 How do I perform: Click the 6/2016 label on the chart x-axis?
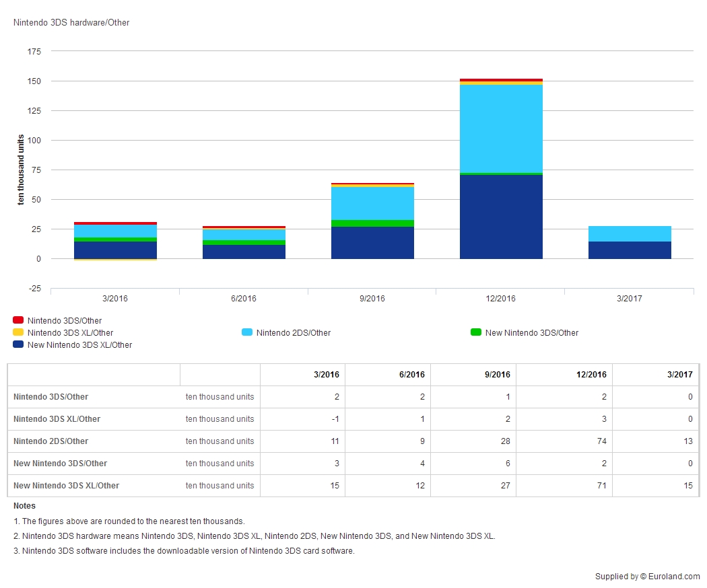click(244, 298)
